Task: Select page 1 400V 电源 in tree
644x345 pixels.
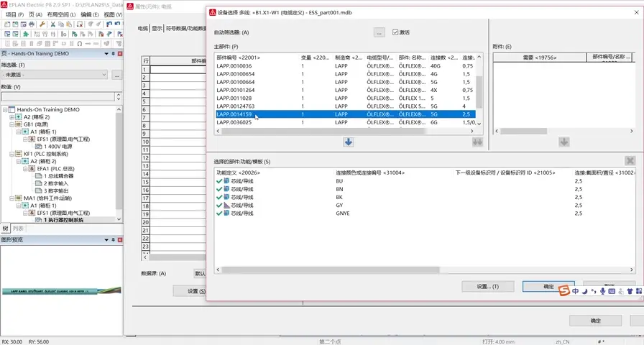Action: [x=57, y=147]
